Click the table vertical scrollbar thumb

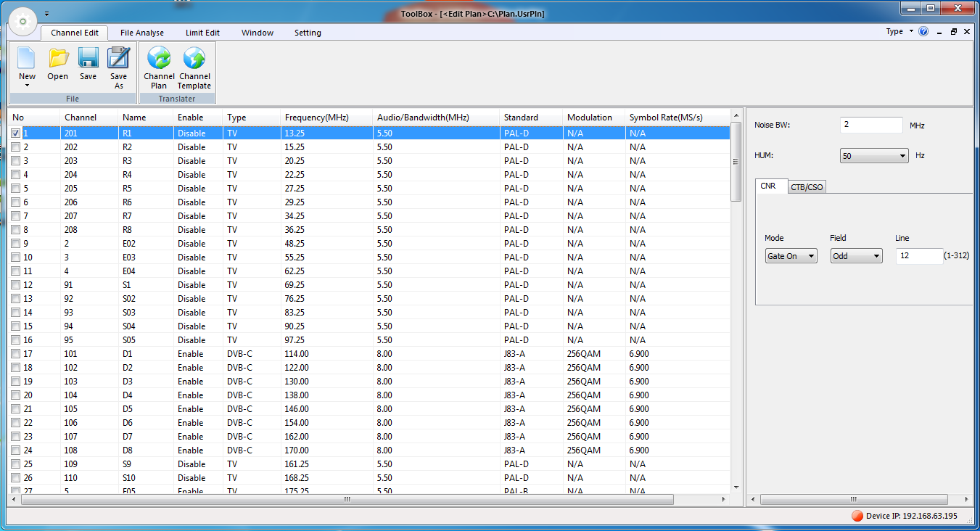(x=736, y=161)
